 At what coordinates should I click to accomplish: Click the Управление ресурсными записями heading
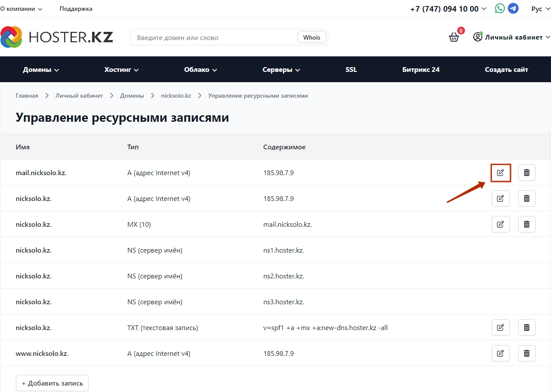pyautogui.click(x=122, y=117)
